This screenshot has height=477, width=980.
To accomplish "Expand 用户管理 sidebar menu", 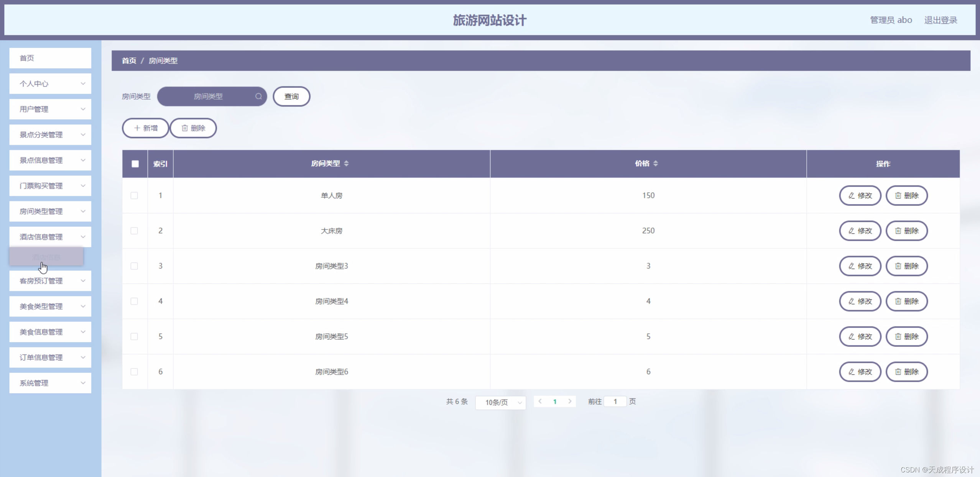I will 50,109.
